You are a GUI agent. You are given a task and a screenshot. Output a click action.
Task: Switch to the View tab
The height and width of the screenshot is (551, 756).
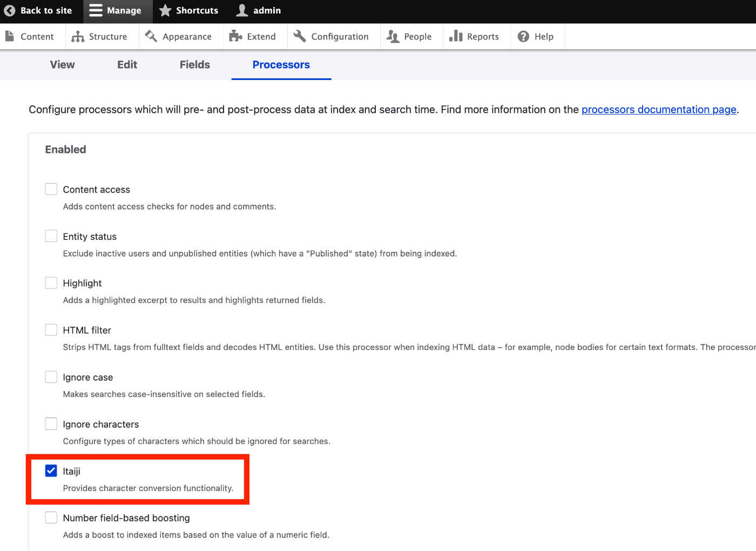63,65
